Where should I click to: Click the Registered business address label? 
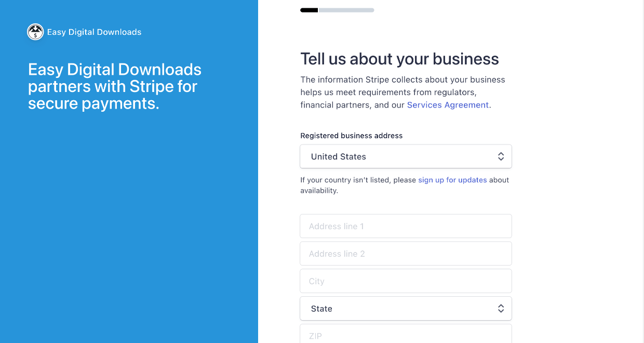tap(351, 136)
